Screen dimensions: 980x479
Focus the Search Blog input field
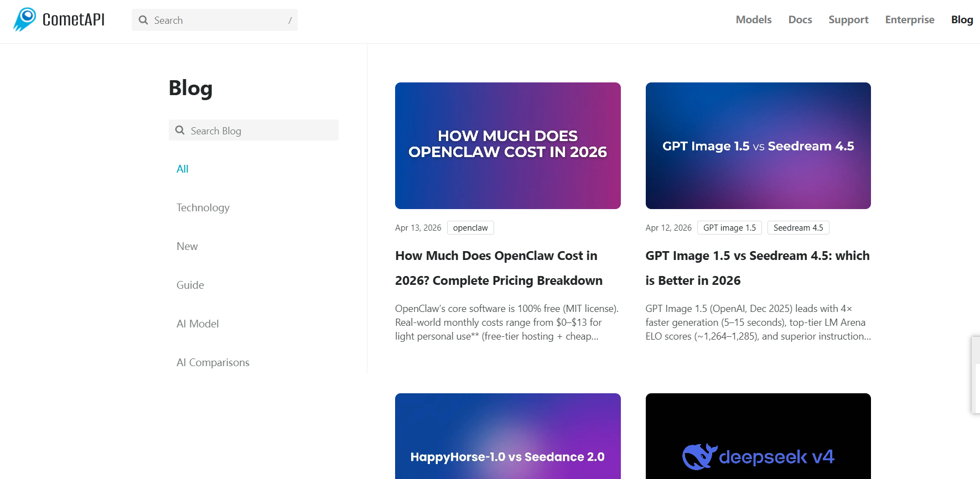click(x=253, y=130)
